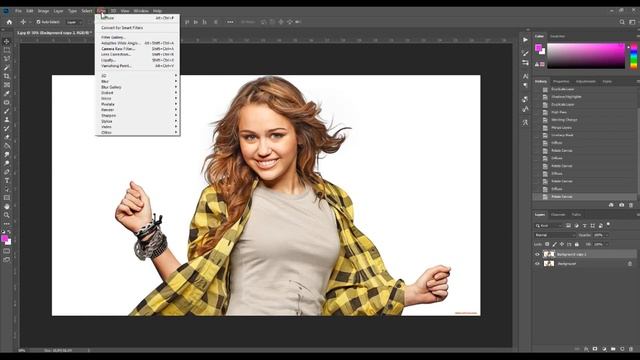This screenshot has height=360, width=640.
Task: Select the Horizontal Type tool
Action: point(7,180)
